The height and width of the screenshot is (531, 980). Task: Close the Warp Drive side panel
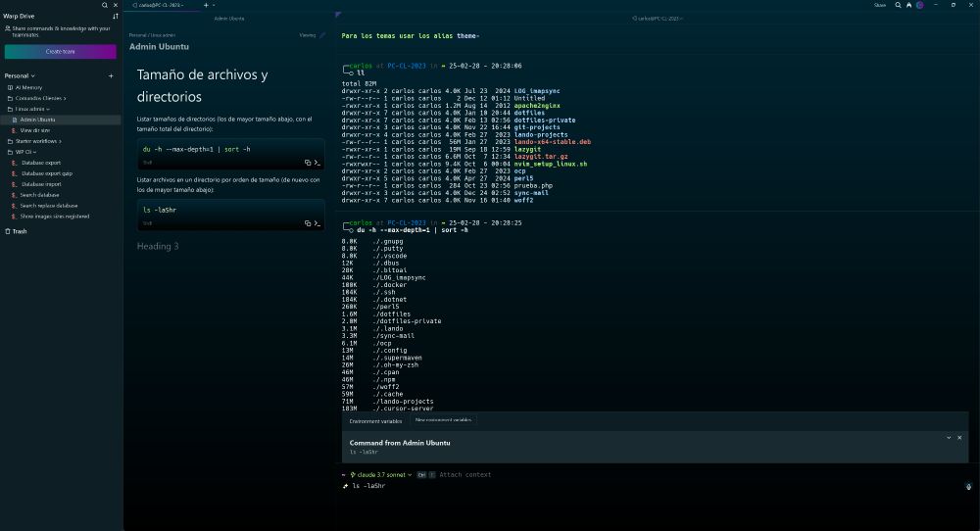click(x=115, y=5)
